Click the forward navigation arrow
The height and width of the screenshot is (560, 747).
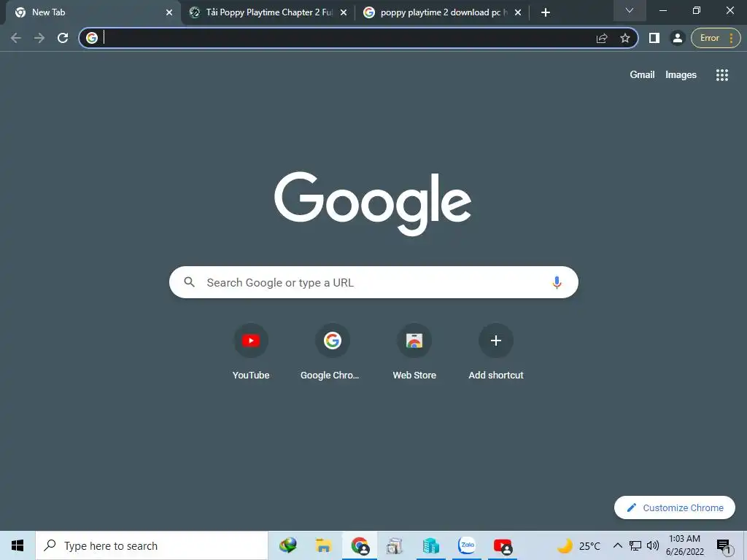[39, 38]
